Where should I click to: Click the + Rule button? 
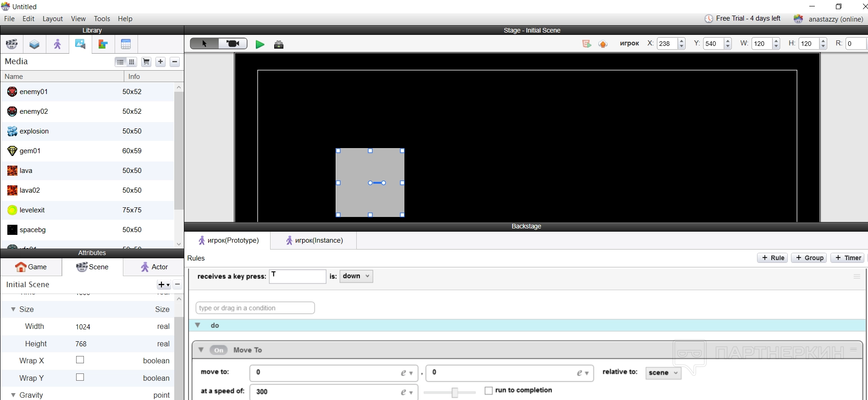click(773, 258)
